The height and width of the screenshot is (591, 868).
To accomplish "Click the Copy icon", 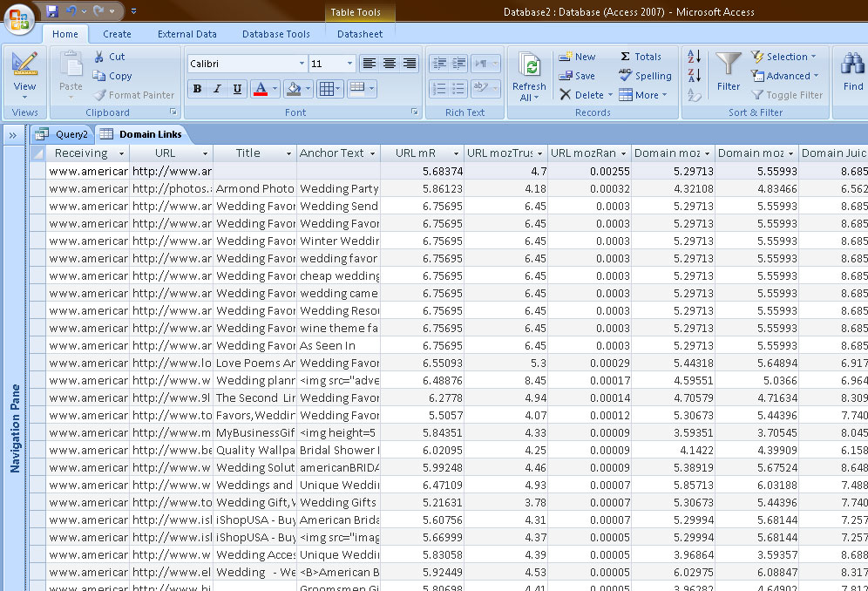I will [99, 76].
